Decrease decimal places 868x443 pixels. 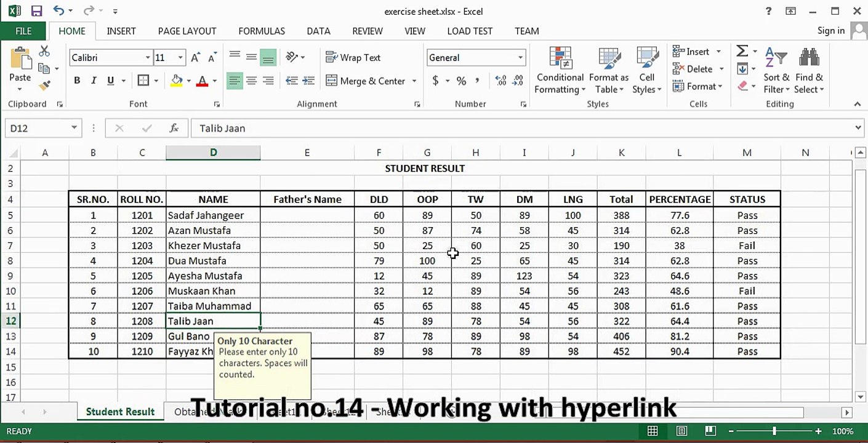[518, 81]
